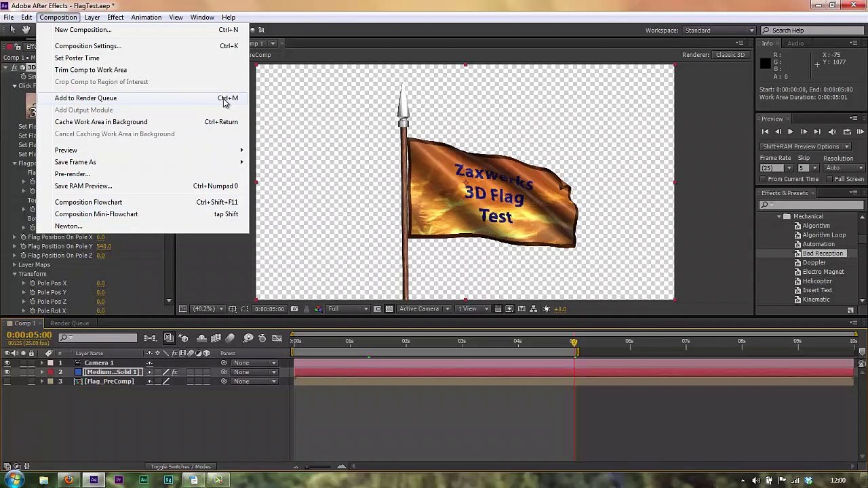Toggle the 3D layer switch for Medium Solid 1

(x=206, y=372)
